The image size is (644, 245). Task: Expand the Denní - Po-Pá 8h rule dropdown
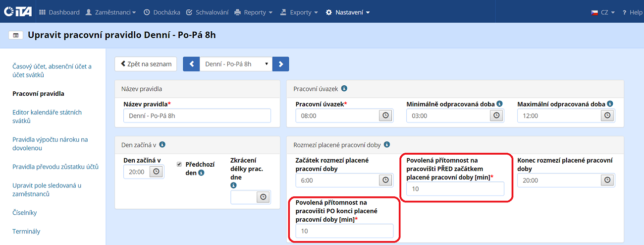click(x=236, y=64)
